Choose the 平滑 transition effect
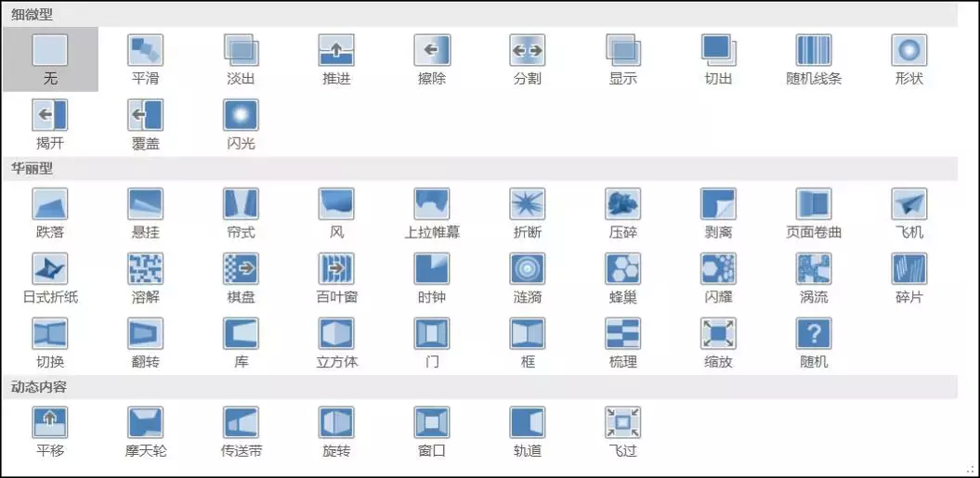This screenshot has height=478, width=980. [146, 59]
